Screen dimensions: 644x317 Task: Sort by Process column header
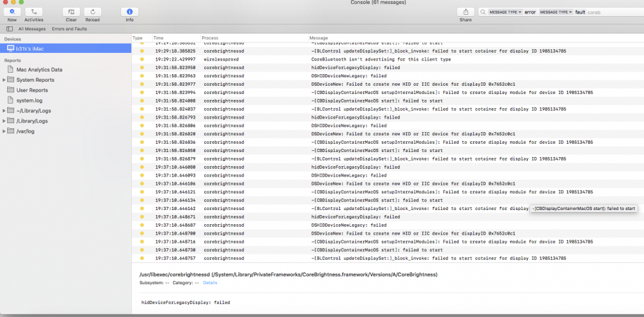coord(211,38)
